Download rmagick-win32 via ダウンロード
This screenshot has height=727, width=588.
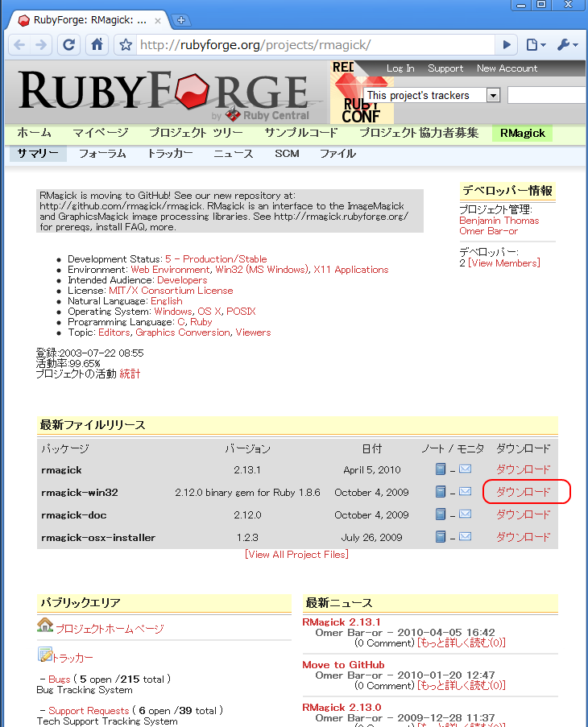(523, 492)
